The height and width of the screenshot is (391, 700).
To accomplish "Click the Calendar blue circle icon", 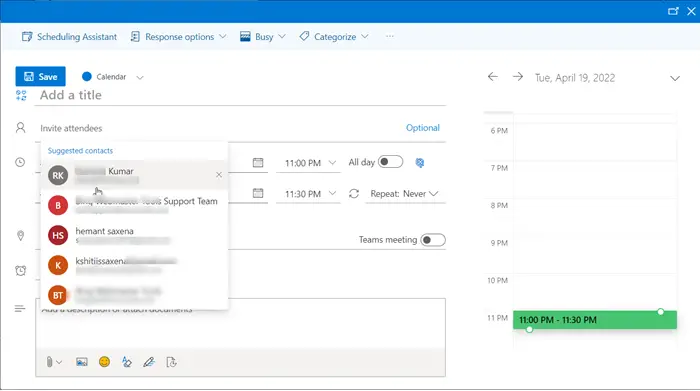I will click(x=87, y=77).
